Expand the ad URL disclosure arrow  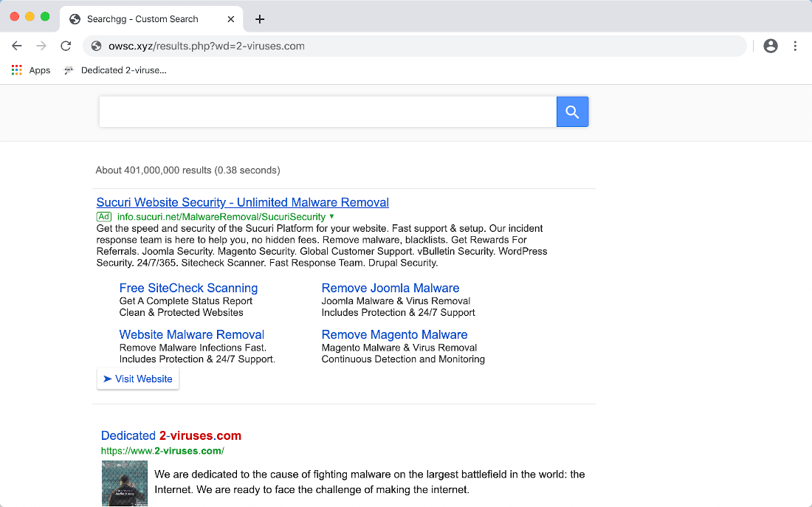(331, 217)
